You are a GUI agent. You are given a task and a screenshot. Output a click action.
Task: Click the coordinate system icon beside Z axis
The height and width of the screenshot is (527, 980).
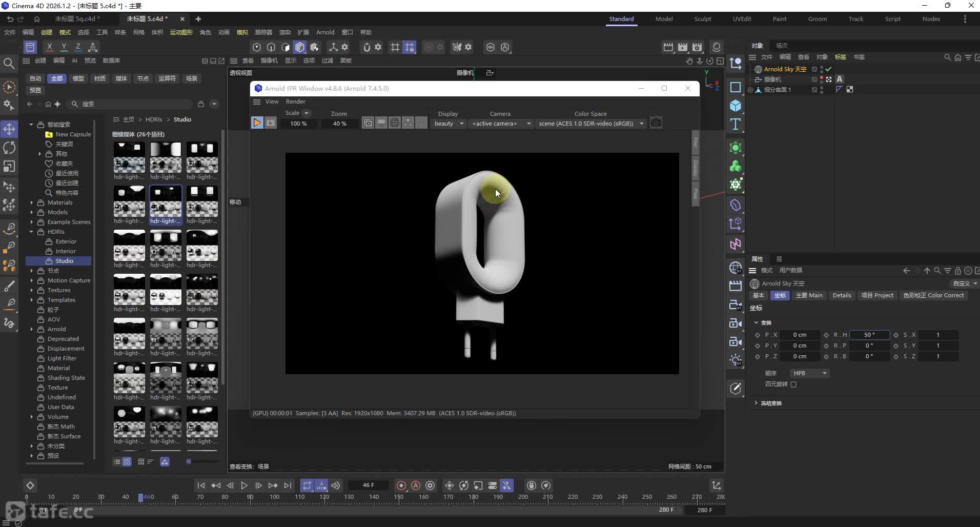(x=93, y=47)
